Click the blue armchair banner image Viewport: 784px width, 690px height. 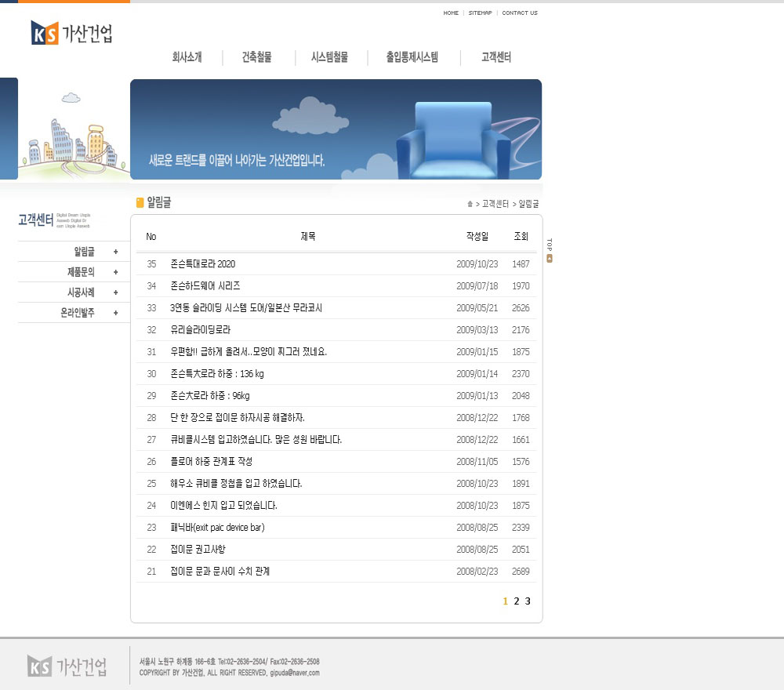453,137
